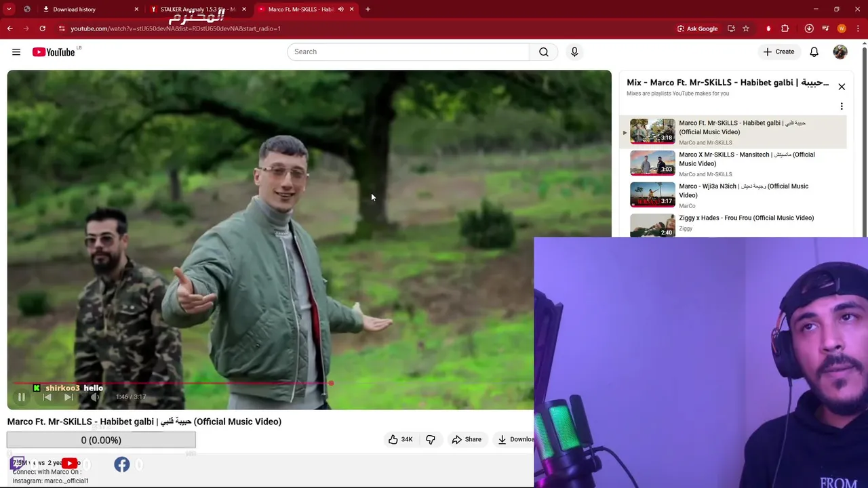Pause the playing video
This screenshot has width=868, height=488.
21,397
